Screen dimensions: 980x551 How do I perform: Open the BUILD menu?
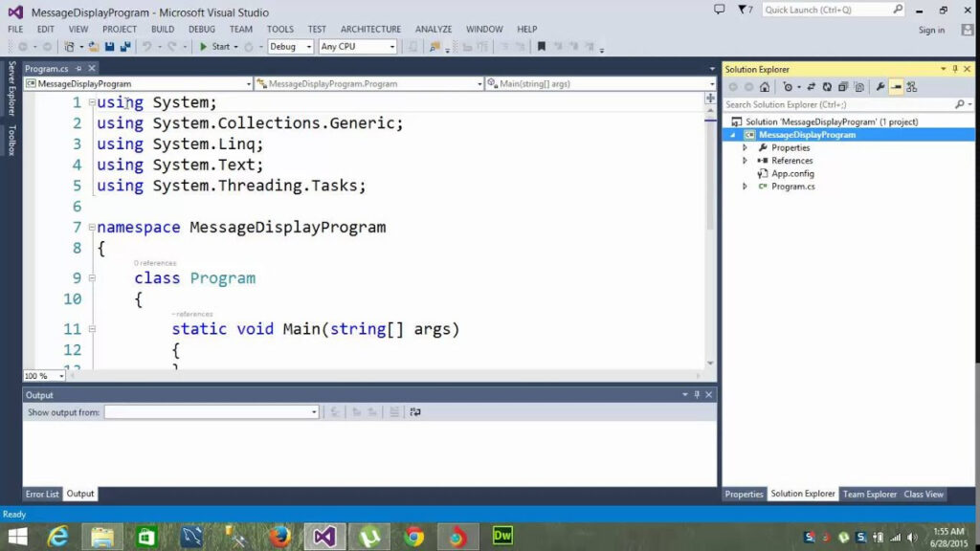point(163,30)
